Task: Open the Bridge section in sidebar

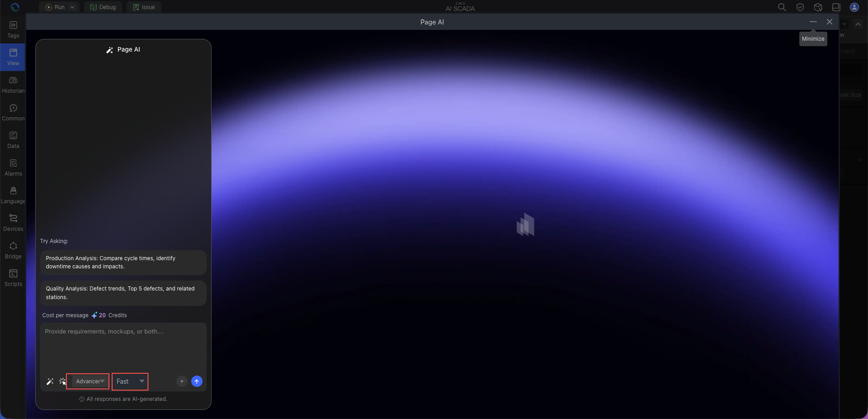Action: tap(13, 251)
